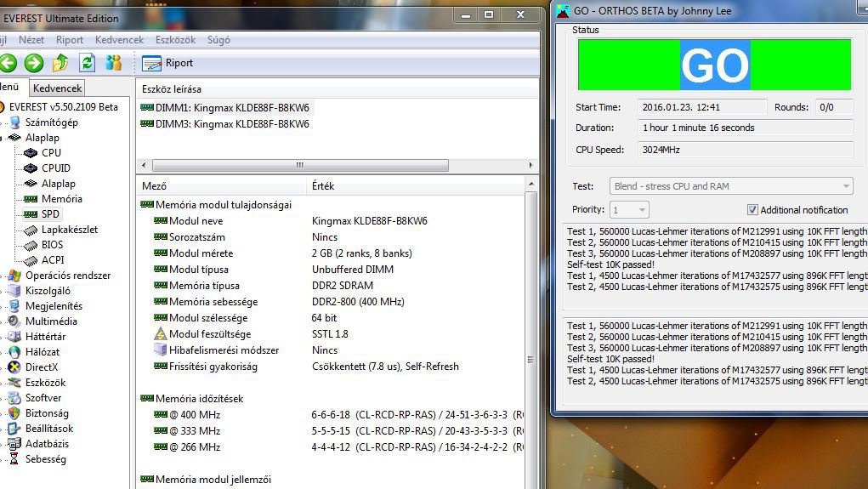Click the Duration field in ORTHOS

pyautogui.click(x=745, y=128)
